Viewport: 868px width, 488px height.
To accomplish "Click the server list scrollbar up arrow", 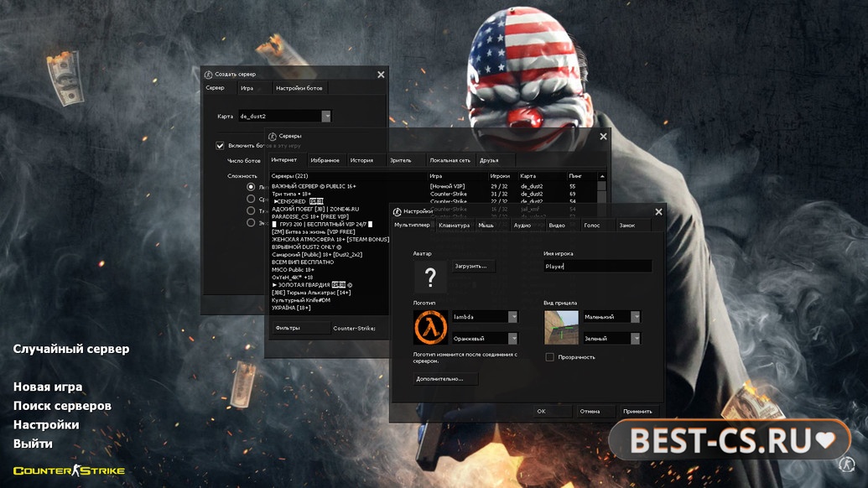I will click(602, 176).
